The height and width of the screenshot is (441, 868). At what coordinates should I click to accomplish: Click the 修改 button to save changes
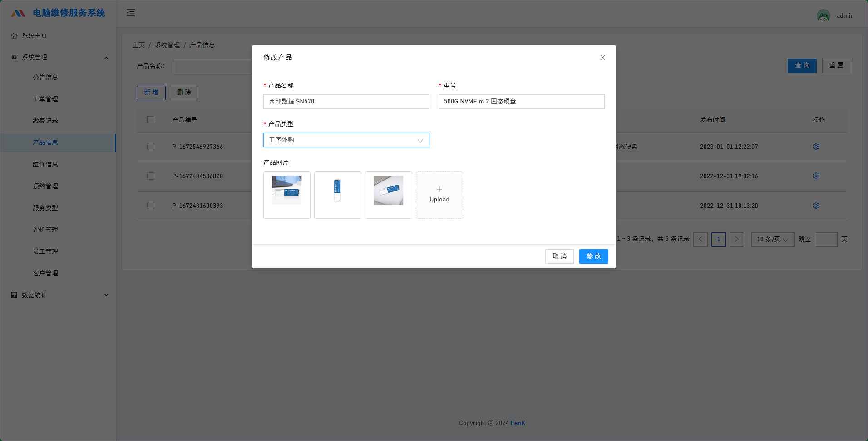[x=593, y=256]
